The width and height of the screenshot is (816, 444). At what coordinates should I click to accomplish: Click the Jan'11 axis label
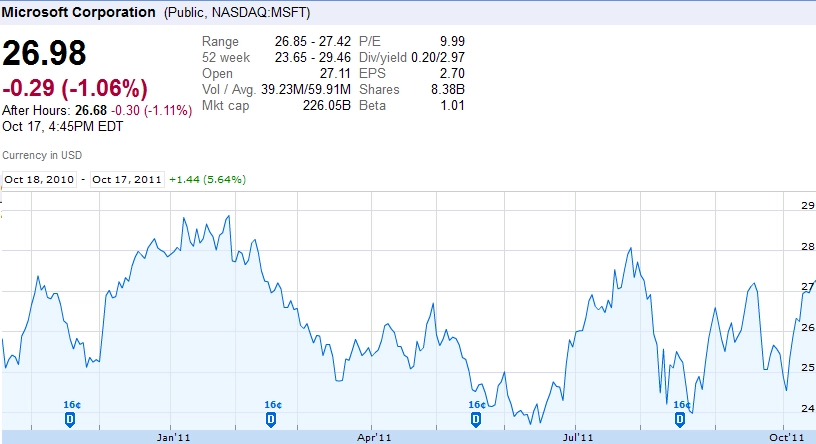pyautogui.click(x=173, y=437)
